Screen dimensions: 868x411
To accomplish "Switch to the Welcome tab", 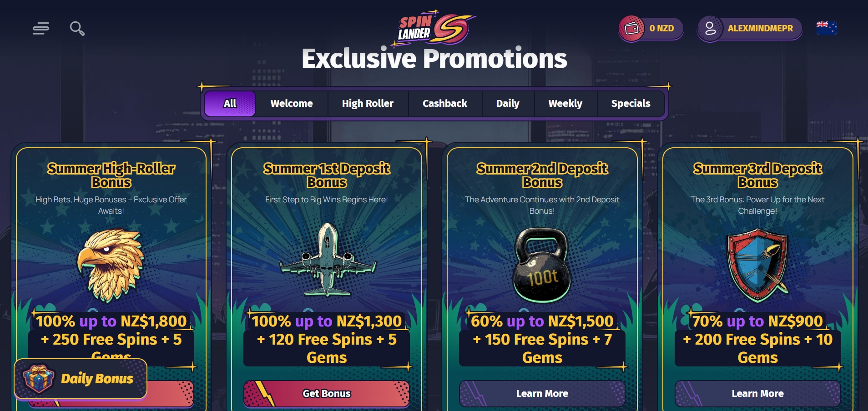I will (291, 104).
